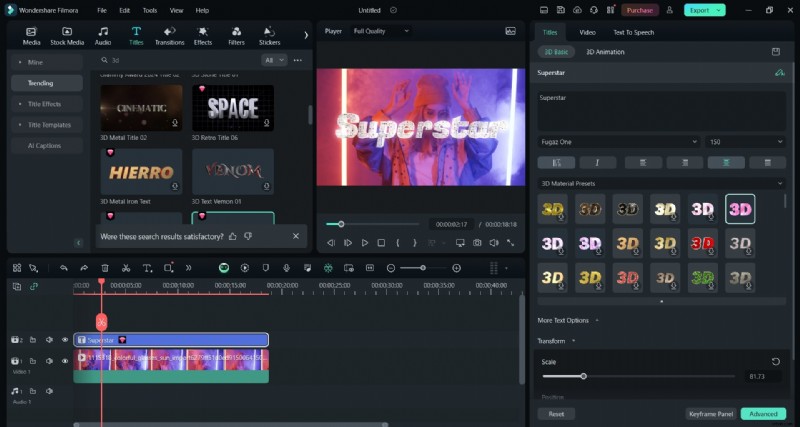Reset the Scale value
Viewport: 800px width, 427px height.
point(776,362)
